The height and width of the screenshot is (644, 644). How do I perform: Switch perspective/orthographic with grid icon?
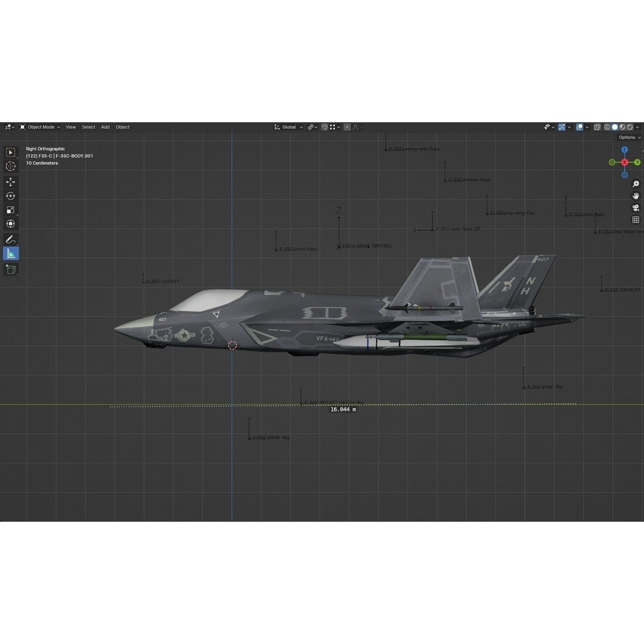[x=636, y=219]
